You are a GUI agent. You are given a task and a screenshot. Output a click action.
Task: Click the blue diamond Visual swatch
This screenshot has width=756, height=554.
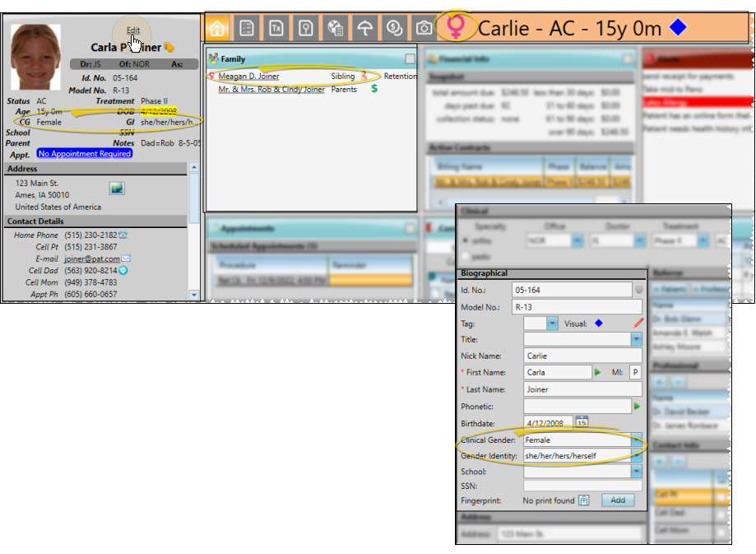tap(598, 324)
